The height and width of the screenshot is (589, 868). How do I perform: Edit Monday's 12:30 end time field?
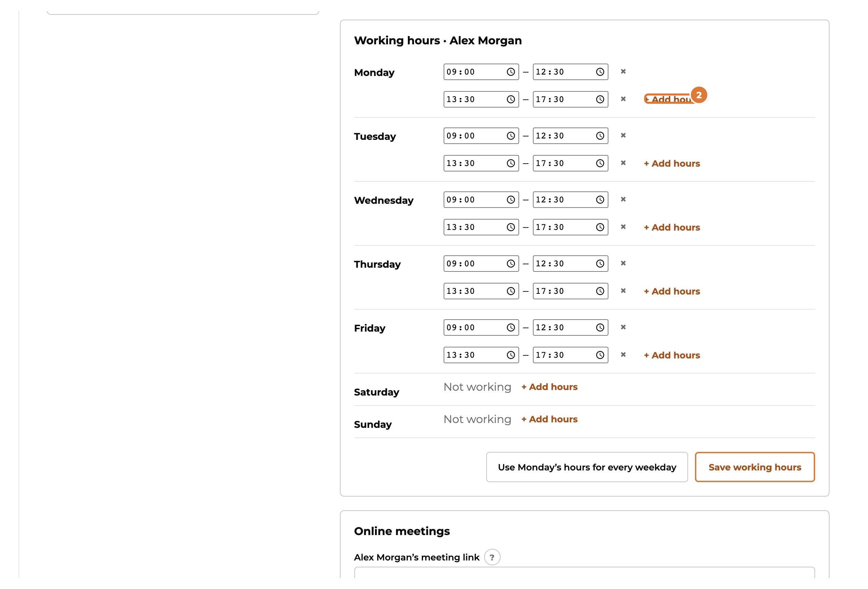click(570, 72)
